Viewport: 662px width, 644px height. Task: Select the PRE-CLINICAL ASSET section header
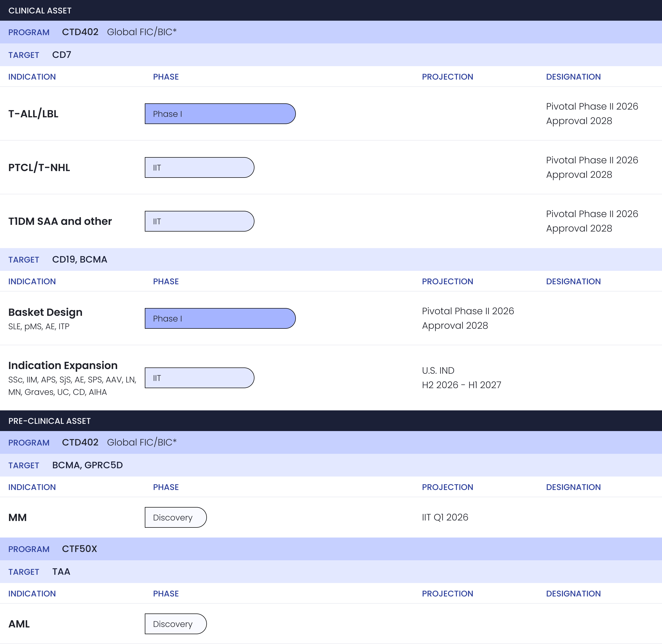coord(49,421)
